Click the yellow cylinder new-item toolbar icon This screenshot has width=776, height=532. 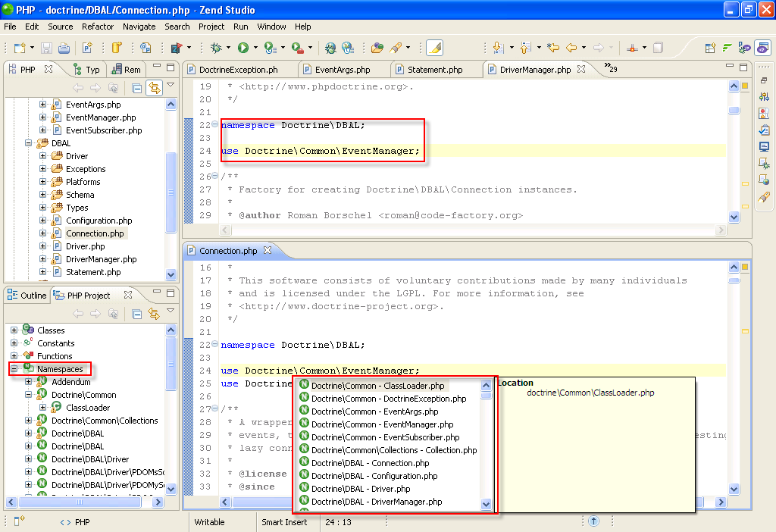pyautogui.click(x=117, y=48)
